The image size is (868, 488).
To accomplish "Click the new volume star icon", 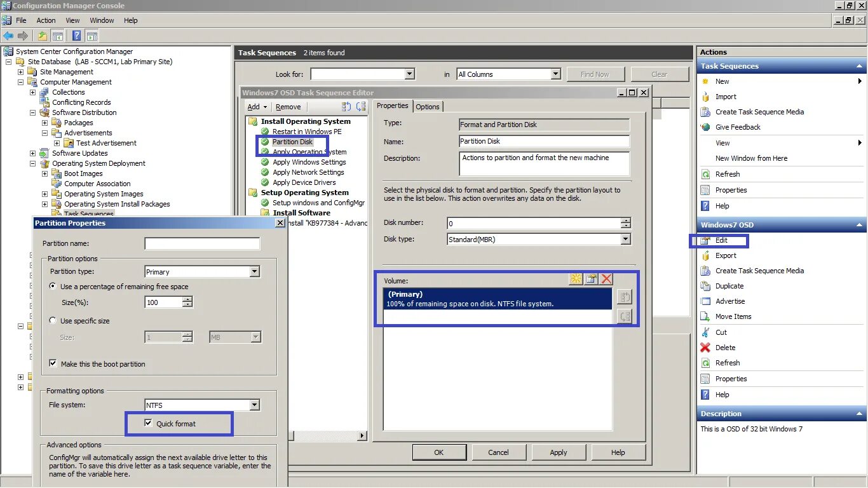I will 576,279.
